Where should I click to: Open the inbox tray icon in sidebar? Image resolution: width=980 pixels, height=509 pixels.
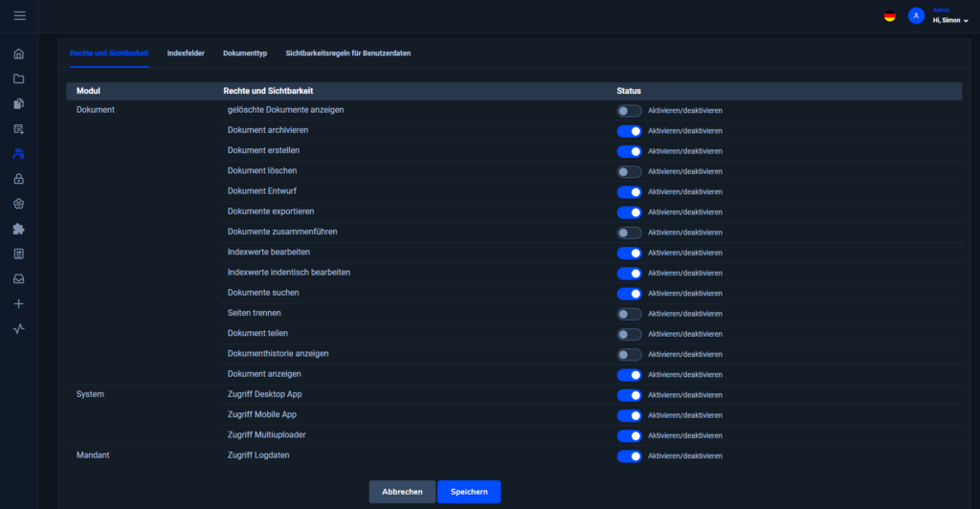click(19, 278)
